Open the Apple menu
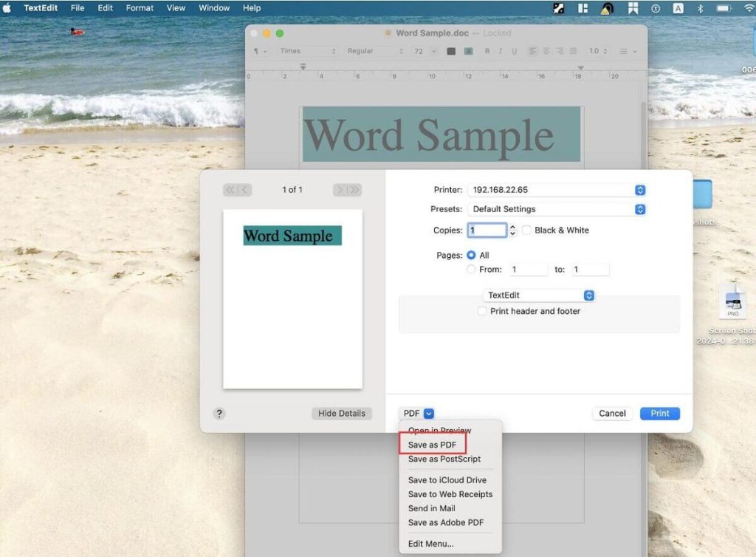756x557 pixels. [7, 8]
